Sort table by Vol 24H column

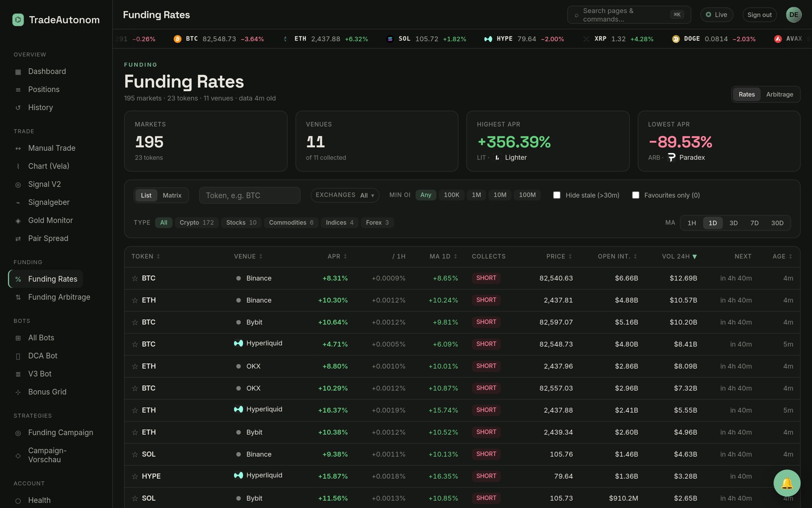click(679, 256)
